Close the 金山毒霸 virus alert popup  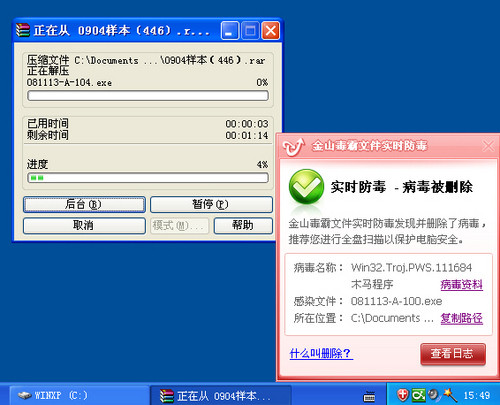pos(489,146)
